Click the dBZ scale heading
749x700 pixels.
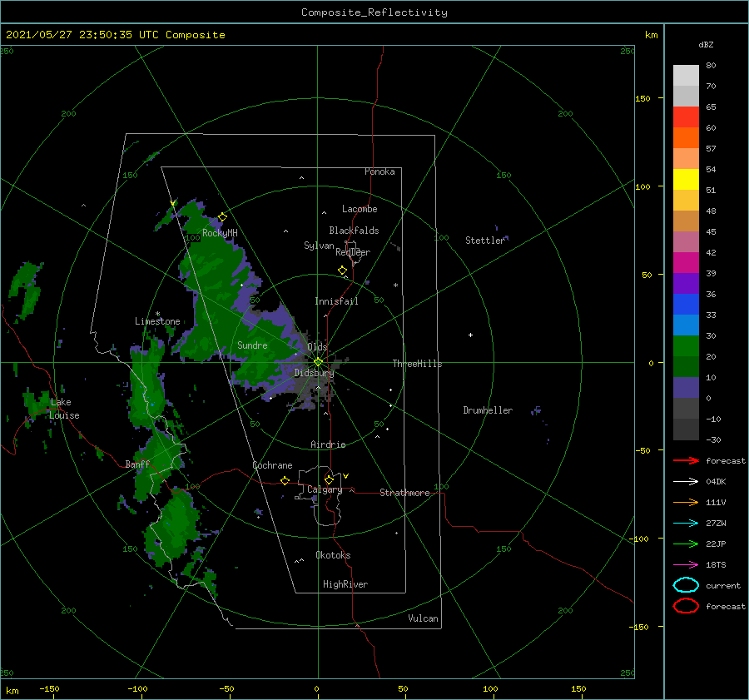pyautogui.click(x=706, y=44)
